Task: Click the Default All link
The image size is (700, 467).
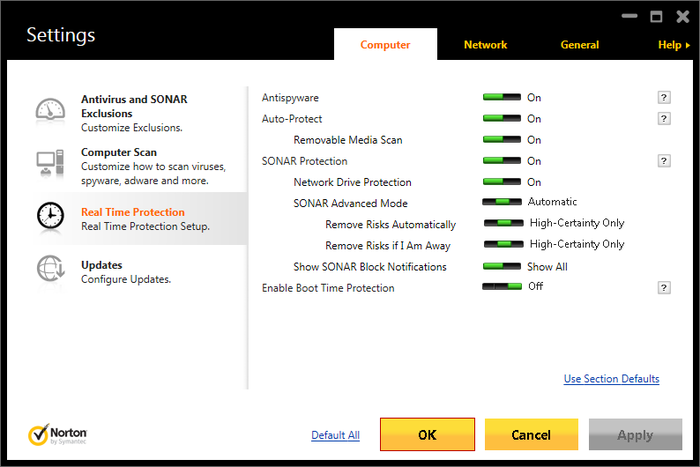Action: pyautogui.click(x=335, y=436)
